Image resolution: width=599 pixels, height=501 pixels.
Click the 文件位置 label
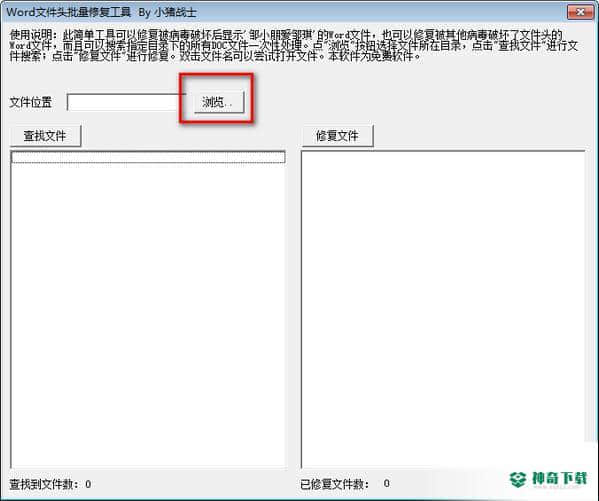[x=31, y=102]
